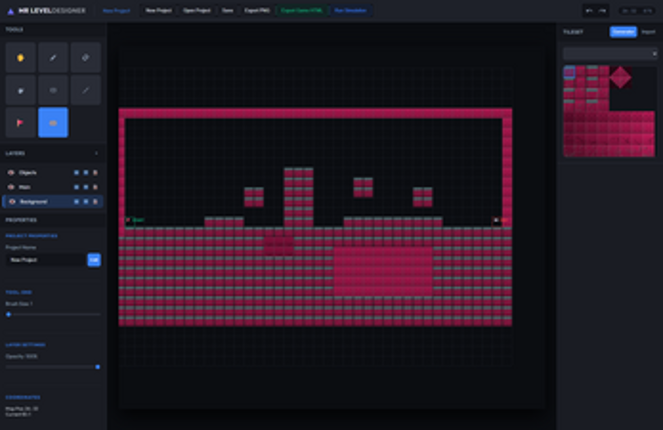Viewport: 663px width, 430px height.
Task: Open the tileset selection dropdown
Action: pyautogui.click(x=610, y=54)
